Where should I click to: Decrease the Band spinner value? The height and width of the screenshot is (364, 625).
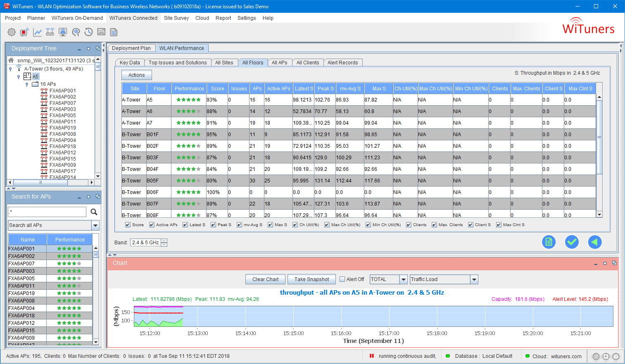tap(164, 244)
